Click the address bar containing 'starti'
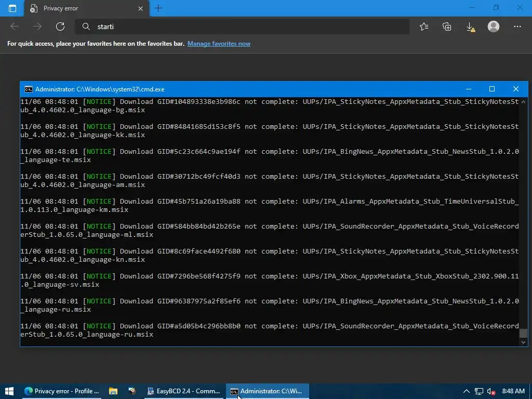The width and height of the screenshot is (532, 399). pyautogui.click(x=242, y=26)
